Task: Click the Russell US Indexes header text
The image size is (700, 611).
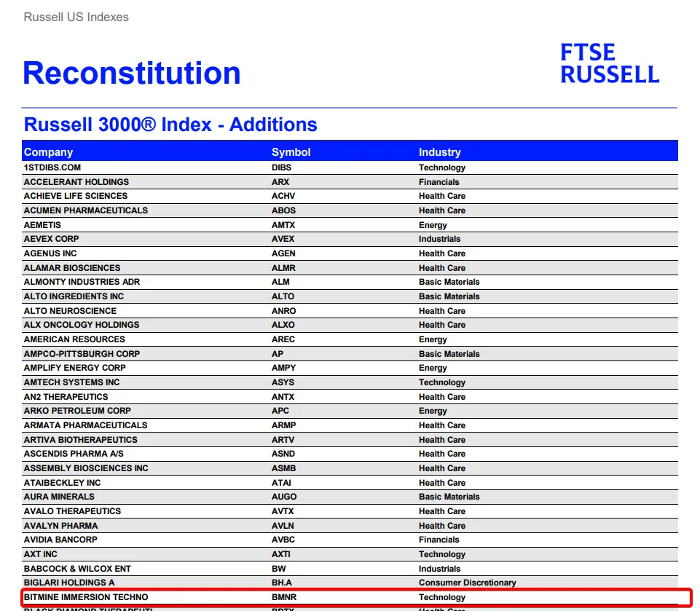Action: click(76, 17)
